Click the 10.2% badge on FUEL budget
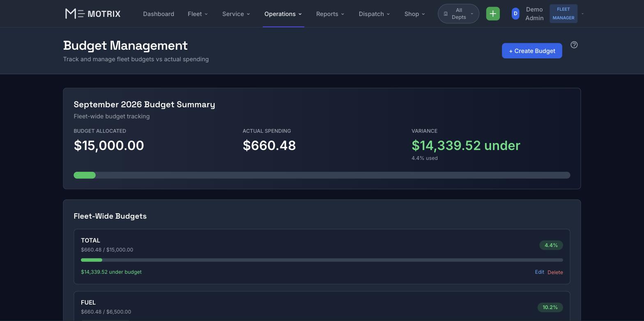This screenshot has height=321, width=644. coord(550,307)
